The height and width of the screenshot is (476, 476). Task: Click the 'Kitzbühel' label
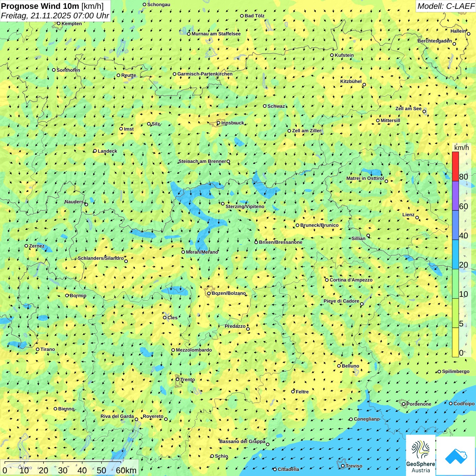[x=351, y=81]
